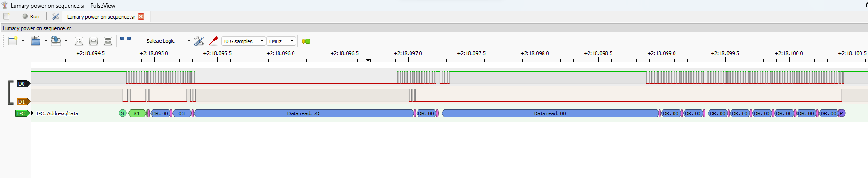Open channel configuration with red probe icon
The width and height of the screenshot is (868, 178).
214,41
